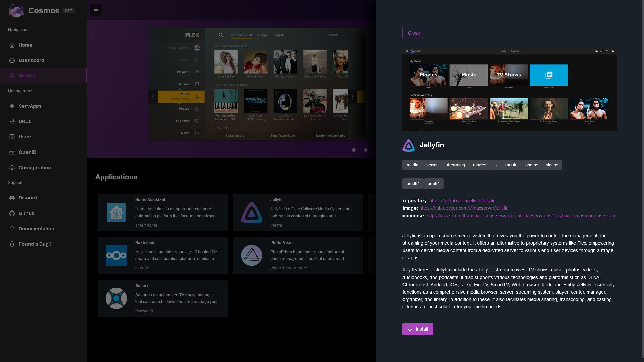Open the PhotoPrism application card
The image size is (644, 362).
[298, 255]
